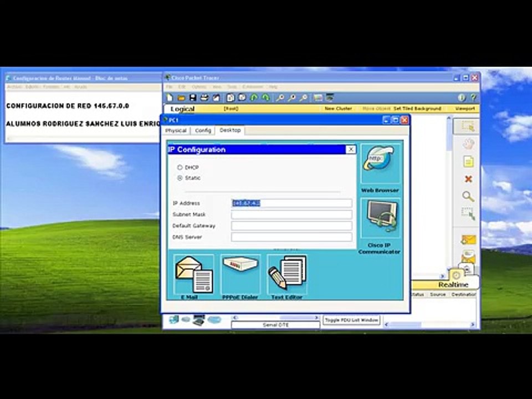Choose the Move Layout hand tool
This screenshot has width=532, height=399.
468,144
